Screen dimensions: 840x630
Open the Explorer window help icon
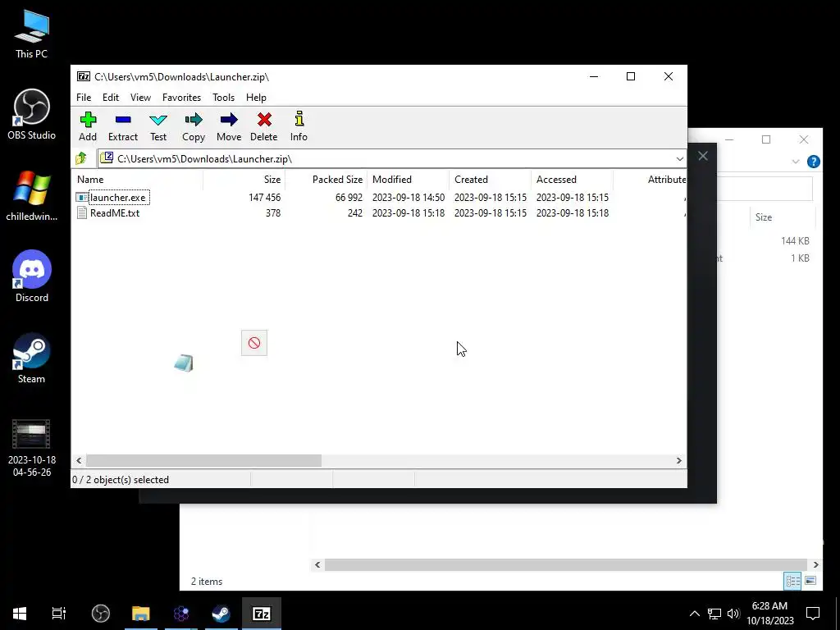tap(813, 162)
